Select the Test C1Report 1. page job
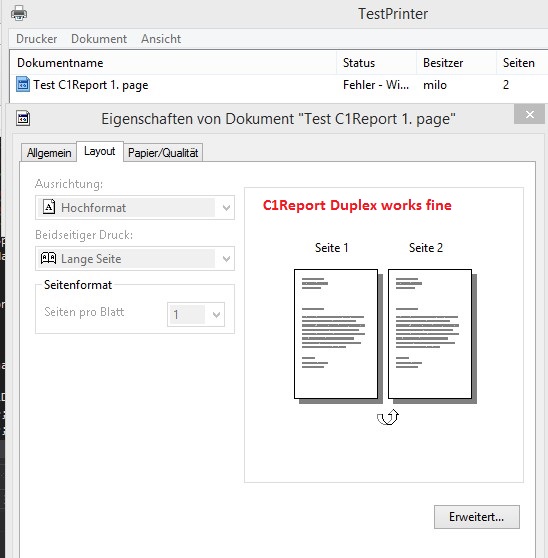 coord(91,85)
